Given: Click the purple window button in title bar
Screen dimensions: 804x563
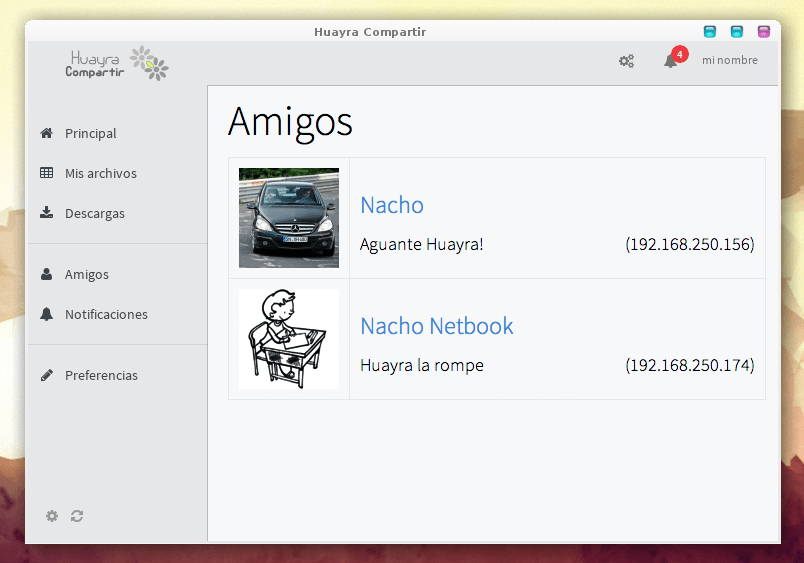Looking at the screenshot, I should tap(764, 32).
